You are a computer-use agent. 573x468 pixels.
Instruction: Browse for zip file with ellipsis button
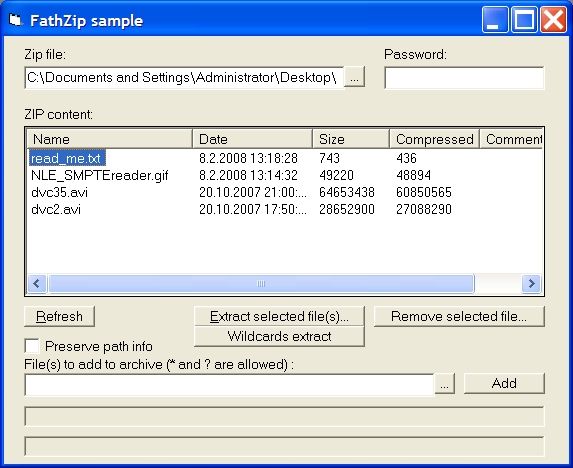pyautogui.click(x=354, y=77)
